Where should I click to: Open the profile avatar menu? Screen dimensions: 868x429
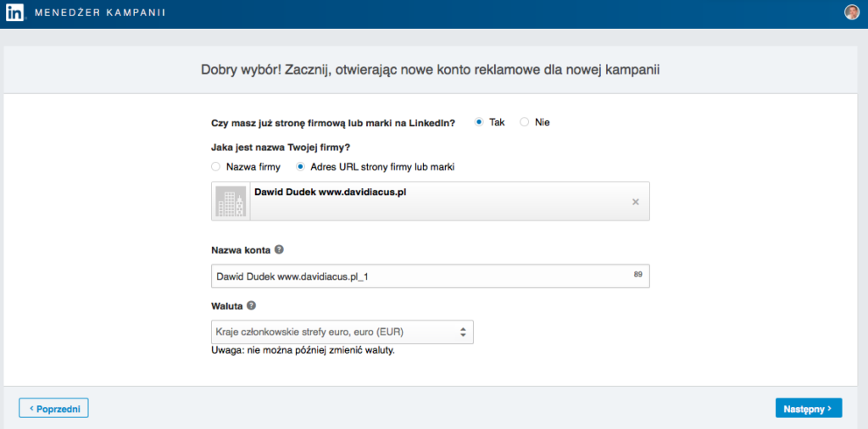click(x=852, y=12)
